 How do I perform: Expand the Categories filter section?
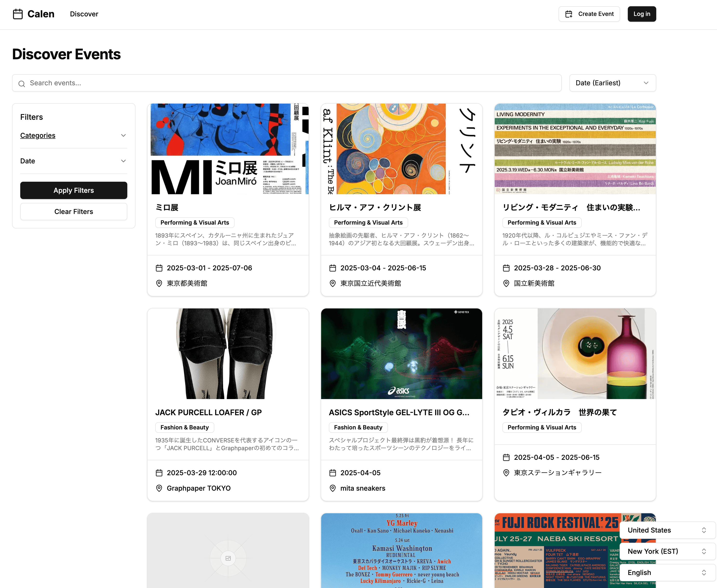pos(74,135)
